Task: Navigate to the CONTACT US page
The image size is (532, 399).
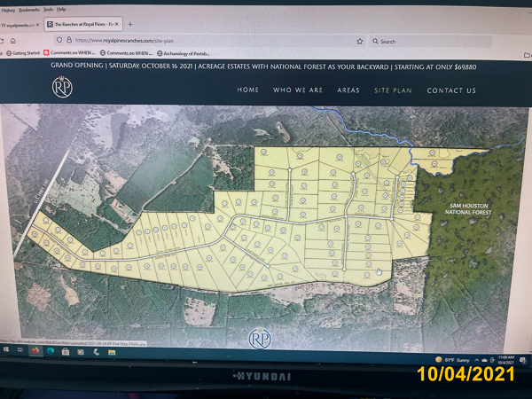Action: (451, 90)
